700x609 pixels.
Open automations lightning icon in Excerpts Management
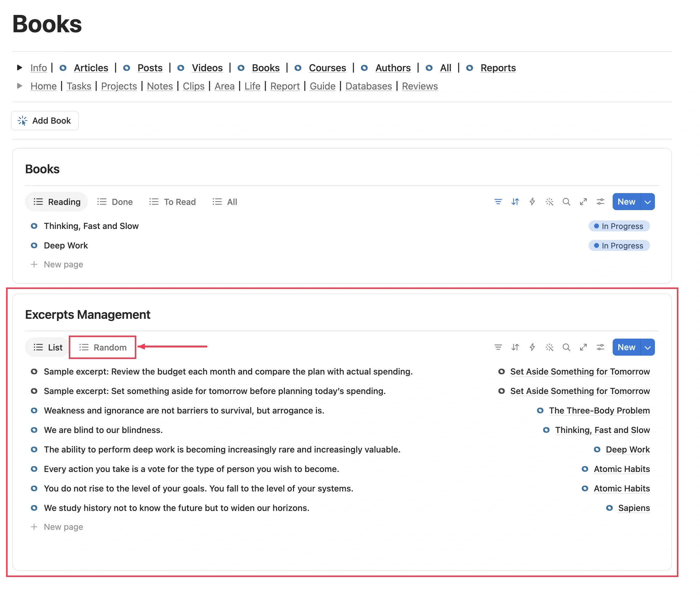pyautogui.click(x=532, y=347)
